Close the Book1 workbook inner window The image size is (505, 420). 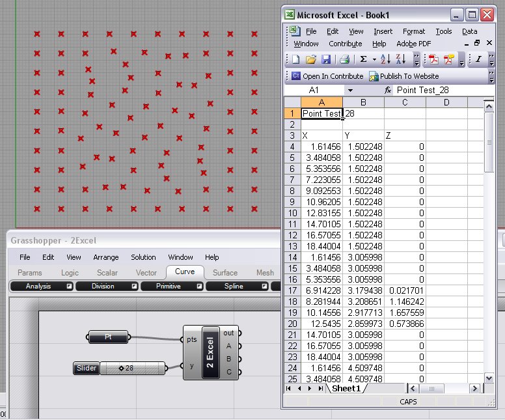click(x=489, y=43)
